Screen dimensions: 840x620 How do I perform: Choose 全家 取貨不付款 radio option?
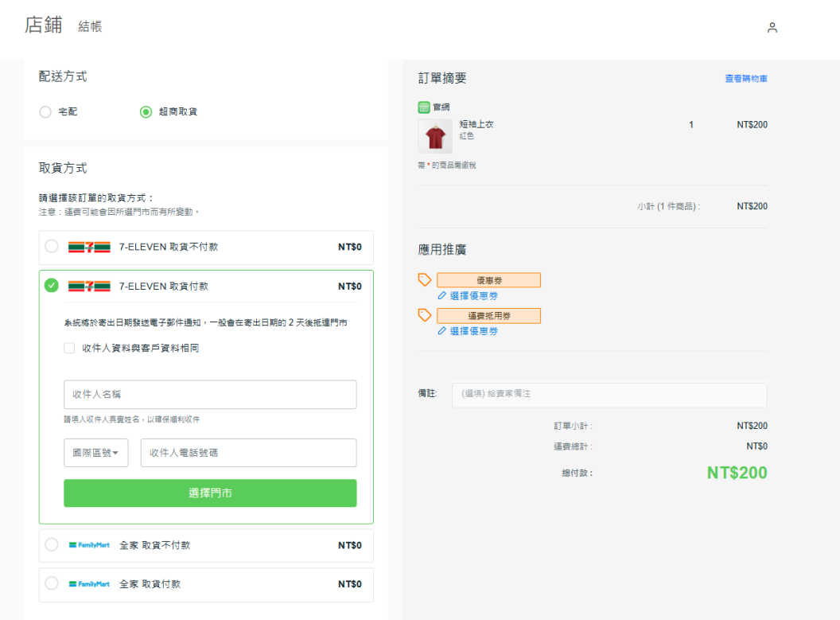click(x=52, y=545)
